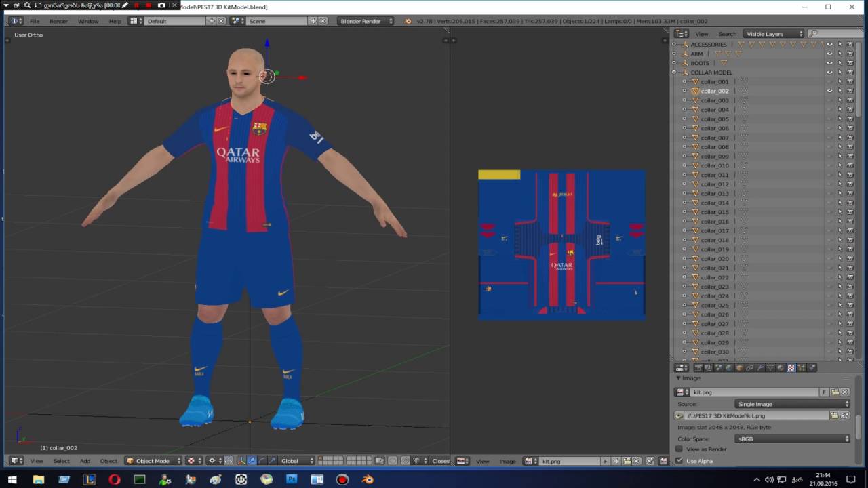Open the Source Single Image dropdown
The width and height of the screenshot is (868, 488).
click(x=792, y=404)
